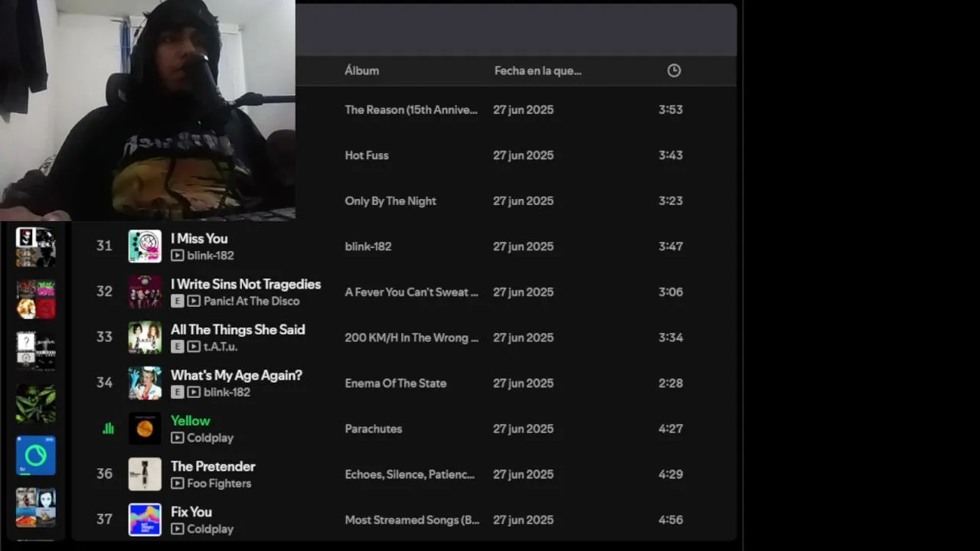Click the now-playing equalizer icon beside Yellow
Screen dimensions: 980x551
point(108,429)
